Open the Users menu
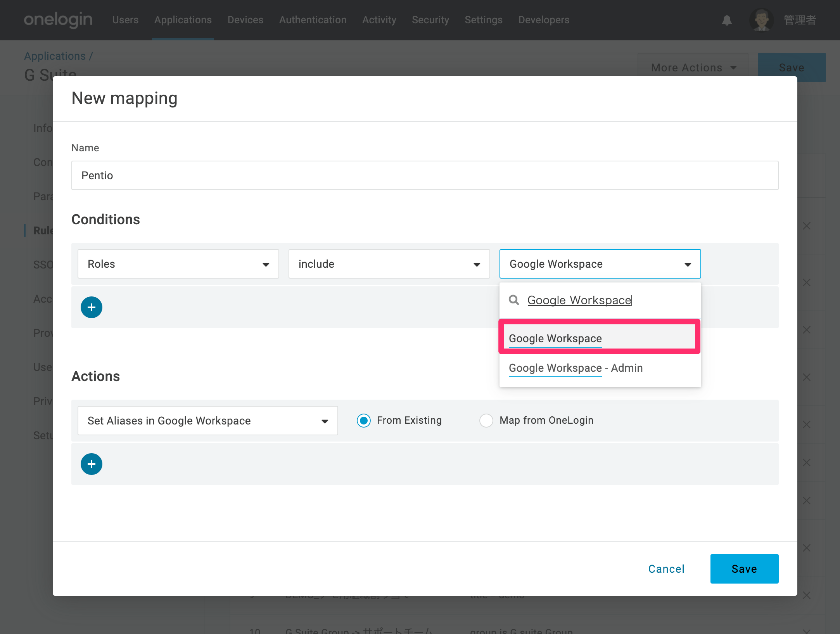 coord(125,20)
